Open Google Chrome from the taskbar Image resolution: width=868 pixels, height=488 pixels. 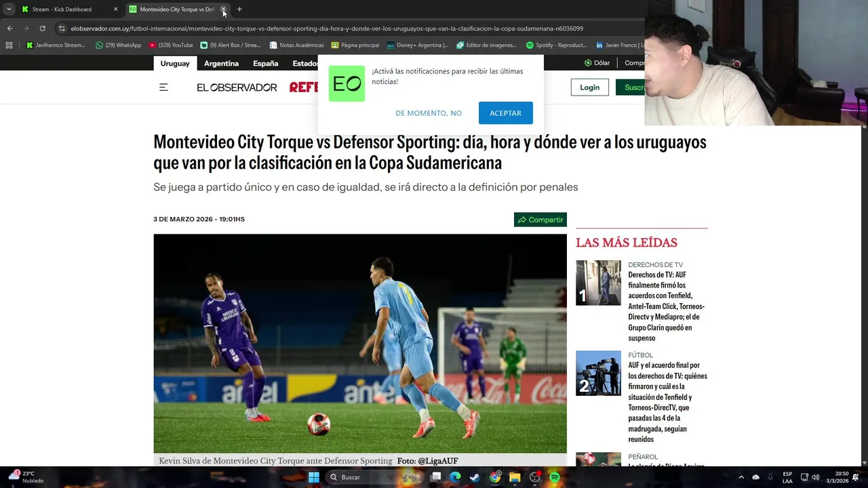495,477
